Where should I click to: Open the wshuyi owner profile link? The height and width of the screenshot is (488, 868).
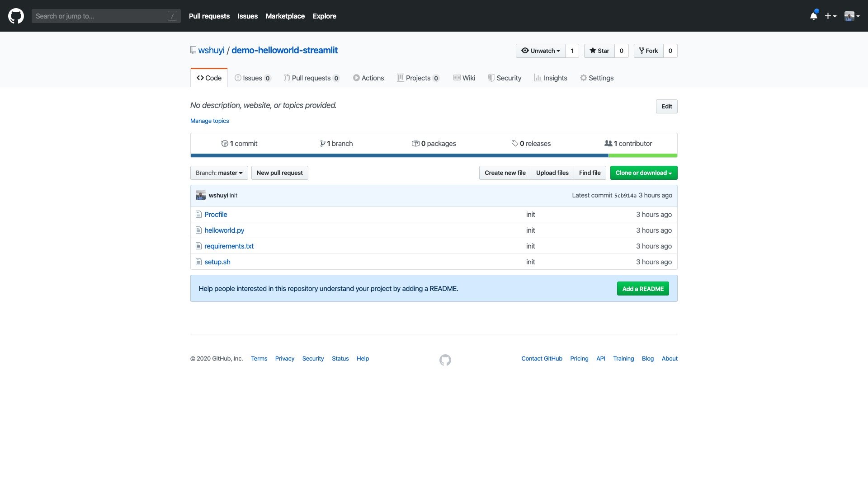coord(211,50)
